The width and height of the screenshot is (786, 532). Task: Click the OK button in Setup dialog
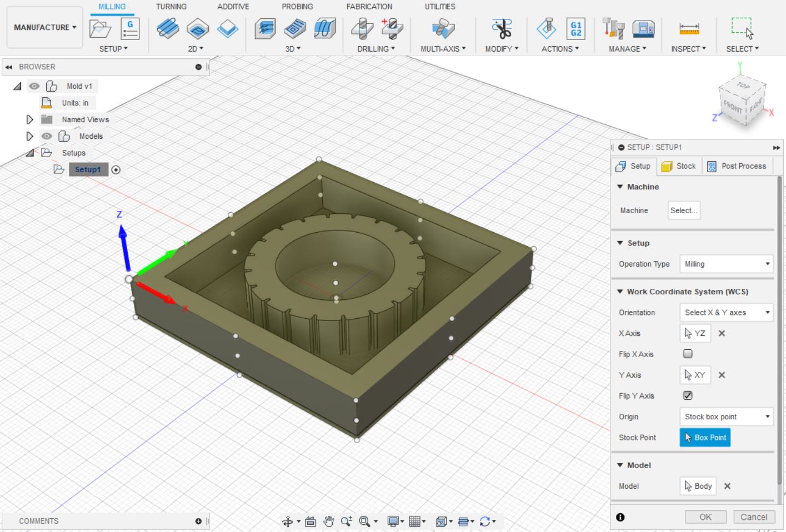[x=705, y=517]
